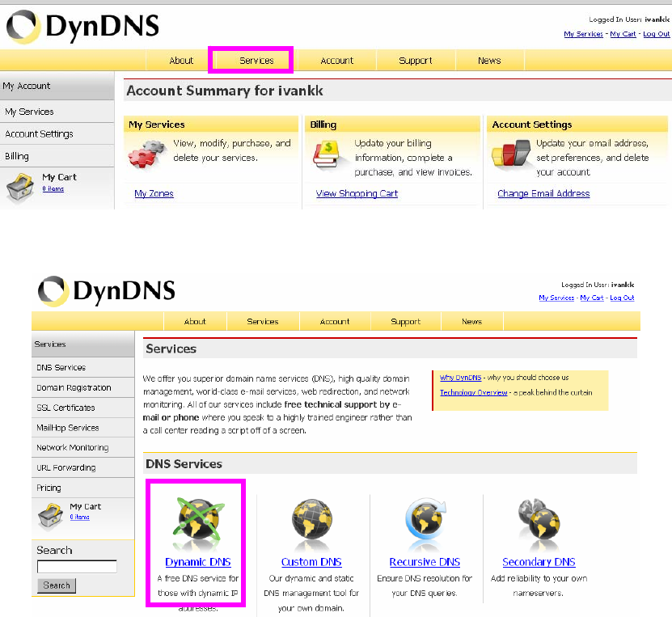
Task: Click the shopping basket icon in the Account sidebar
Action: point(20,188)
